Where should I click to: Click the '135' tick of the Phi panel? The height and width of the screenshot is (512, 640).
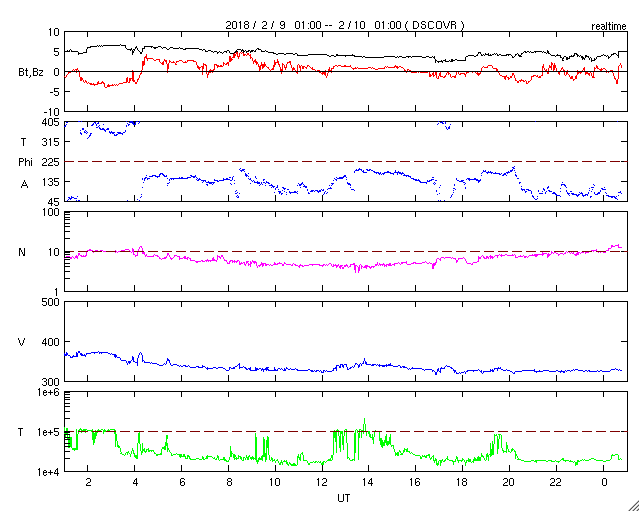[x=52, y=182]
